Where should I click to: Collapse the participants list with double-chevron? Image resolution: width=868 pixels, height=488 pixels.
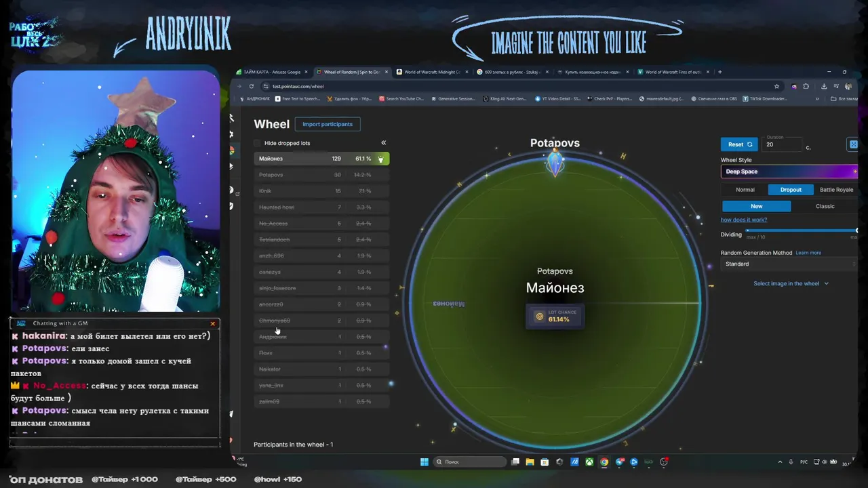(x=383, y=143)
